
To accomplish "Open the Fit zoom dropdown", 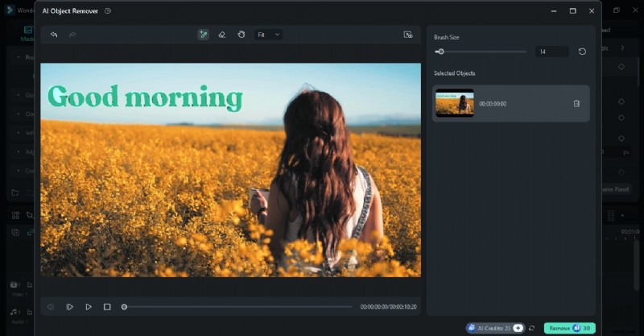I will pyautogui.click(x=268, y=35).
